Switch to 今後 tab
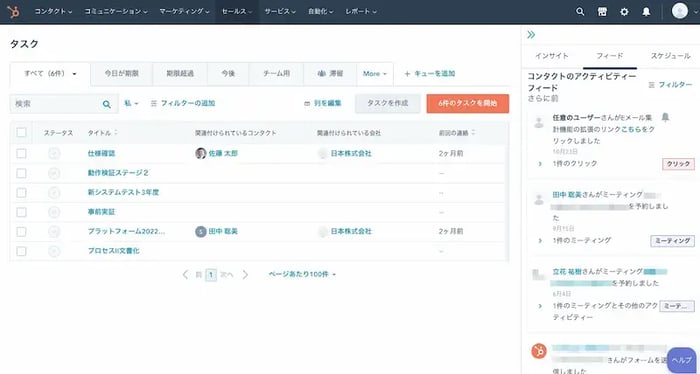This screenshot has height=374, width=700. 228,74
